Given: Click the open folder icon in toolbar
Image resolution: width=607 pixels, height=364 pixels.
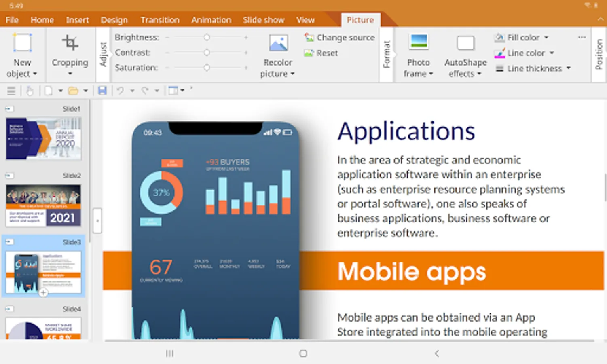Looking at the screenshot, I should point(73,91).
